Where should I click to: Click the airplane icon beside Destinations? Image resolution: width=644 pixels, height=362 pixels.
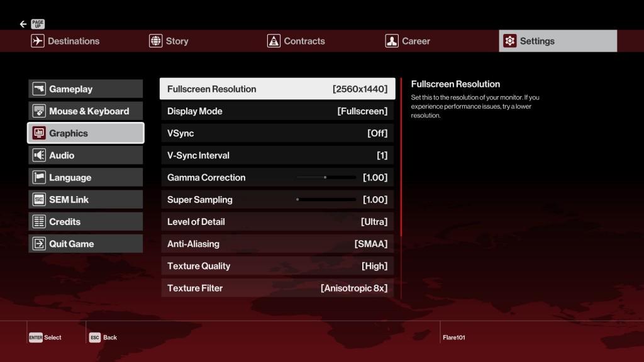(38, 41)
